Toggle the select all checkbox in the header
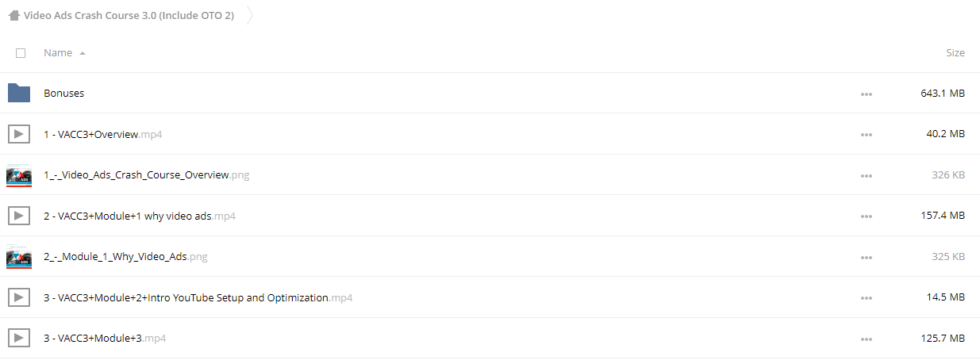This screenshot has height=360, width=980. point(21,53)
